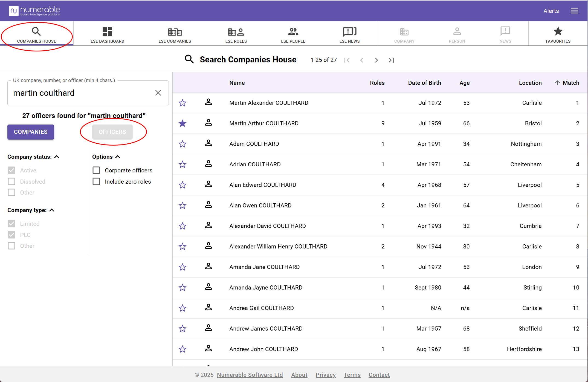Enable the Corporate officers checkbox
Screen dimensions: 588x382
pyautogui.click(x=96, y=170)
